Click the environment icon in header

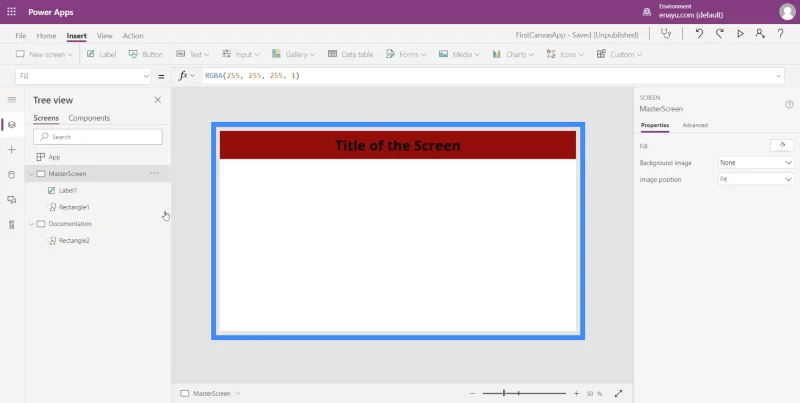click(647, 12)
